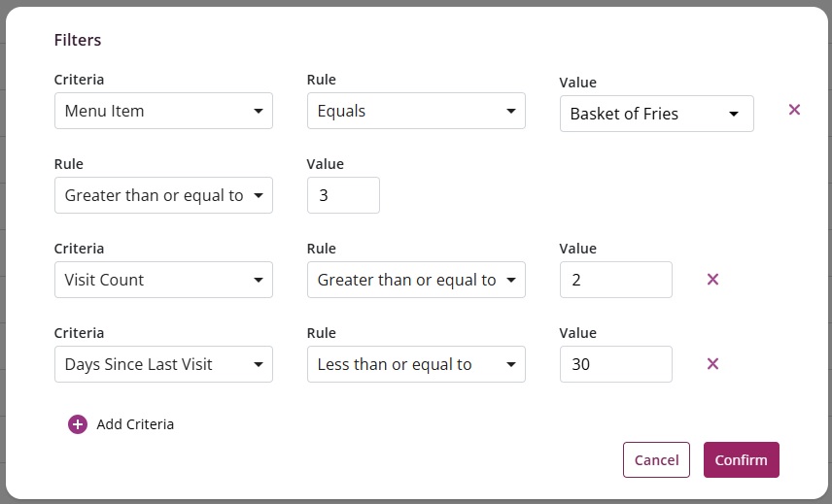Change the Visit Count criteria dropdown
Screen dimensions: 832x504
(163, 280)
